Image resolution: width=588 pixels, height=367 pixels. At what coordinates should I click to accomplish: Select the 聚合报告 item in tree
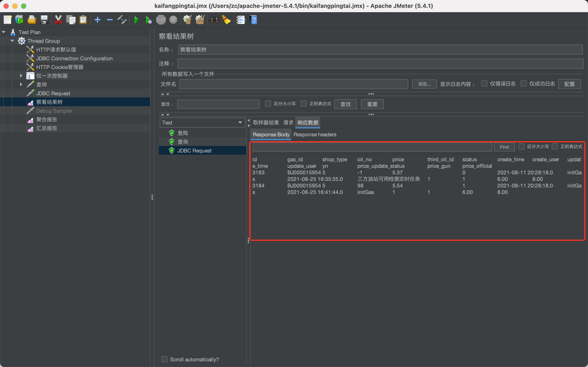click(47, 119)
